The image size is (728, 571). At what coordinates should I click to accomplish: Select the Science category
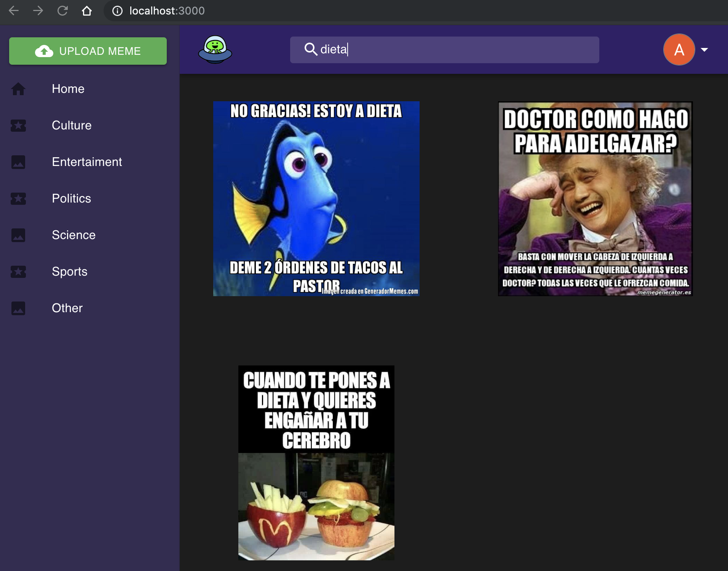73,235
